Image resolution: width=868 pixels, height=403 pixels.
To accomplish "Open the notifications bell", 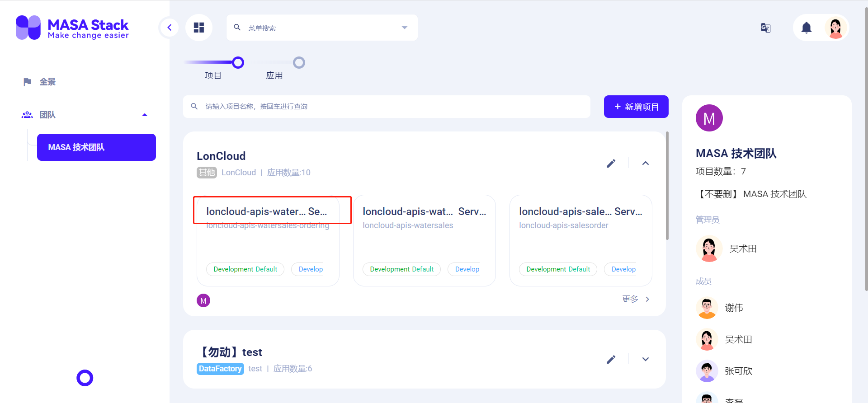I will tap(807, 28).
